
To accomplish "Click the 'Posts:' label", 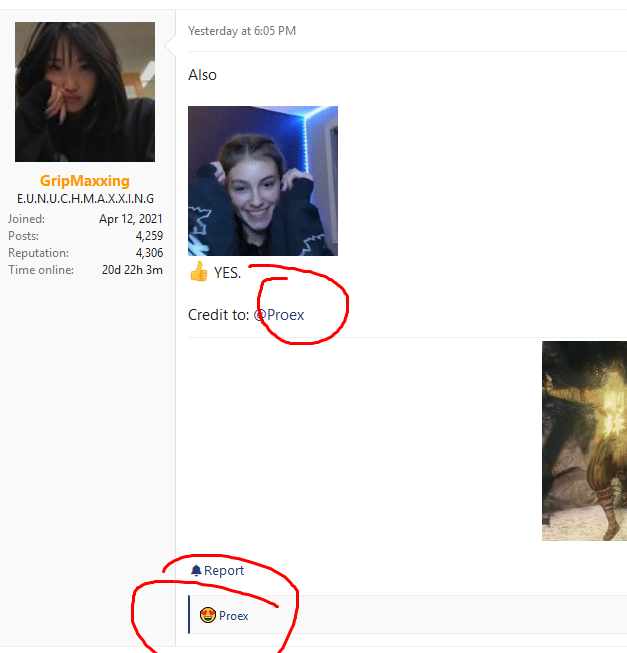I will (x=23, y=236).
